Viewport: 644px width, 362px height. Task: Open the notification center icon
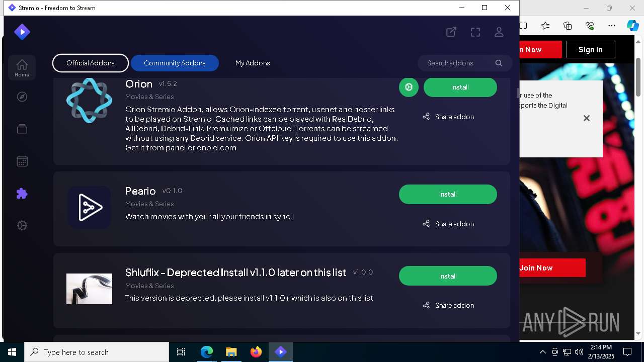pos(627,352)
